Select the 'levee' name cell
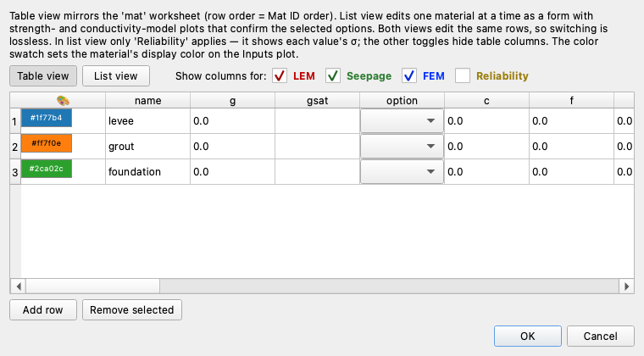 (147, 121)
